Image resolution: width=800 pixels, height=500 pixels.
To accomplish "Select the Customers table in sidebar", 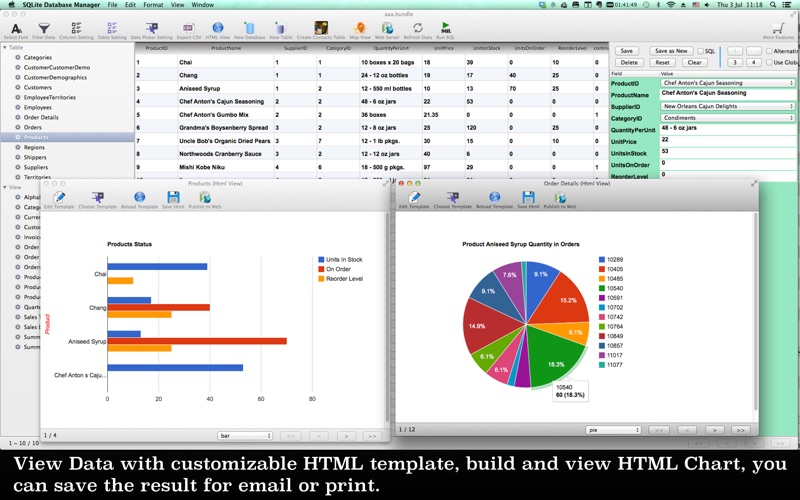I will (x=37, y=87).
